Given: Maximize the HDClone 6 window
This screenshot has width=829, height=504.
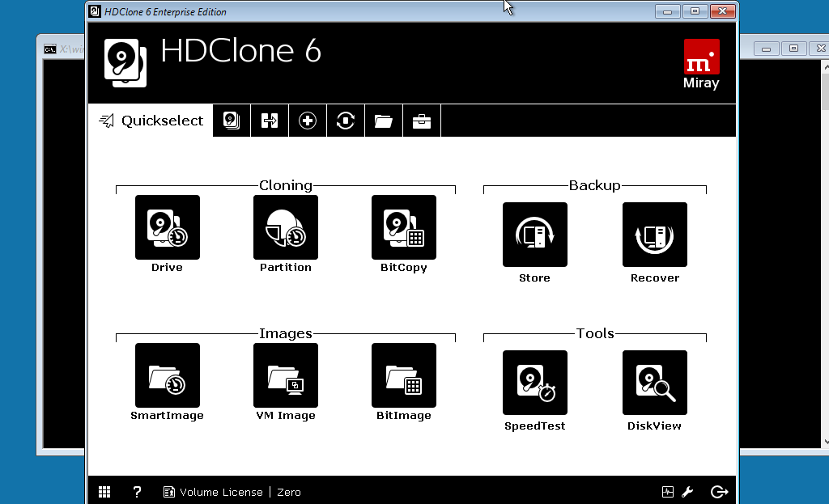Looking at the screenshot, I should click(x=695, y=11).
